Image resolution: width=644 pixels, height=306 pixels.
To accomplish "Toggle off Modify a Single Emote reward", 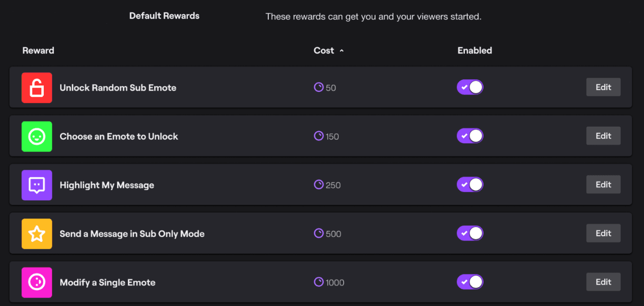I will tap(470, 282).
